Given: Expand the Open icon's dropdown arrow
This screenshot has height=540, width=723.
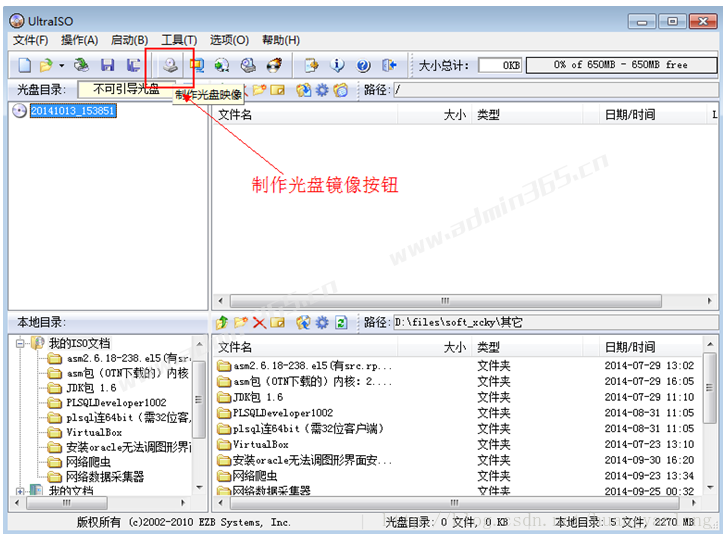Looking at the screenshot, I should (x=61, y=65).
